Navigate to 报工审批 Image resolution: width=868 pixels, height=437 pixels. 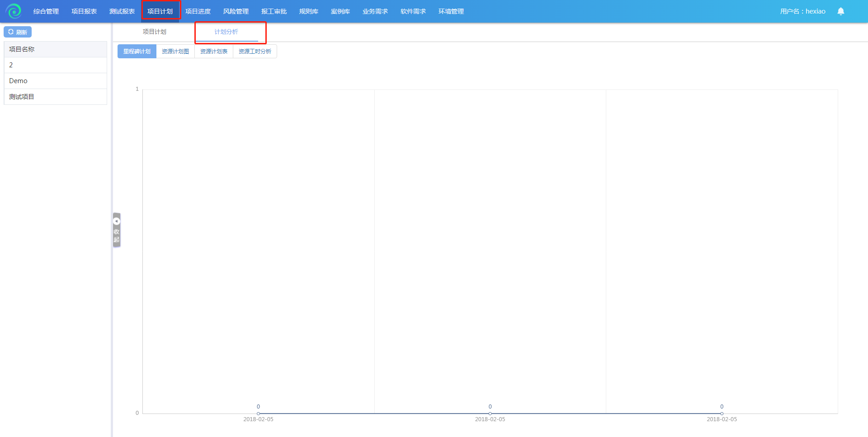tap(274, 11)
